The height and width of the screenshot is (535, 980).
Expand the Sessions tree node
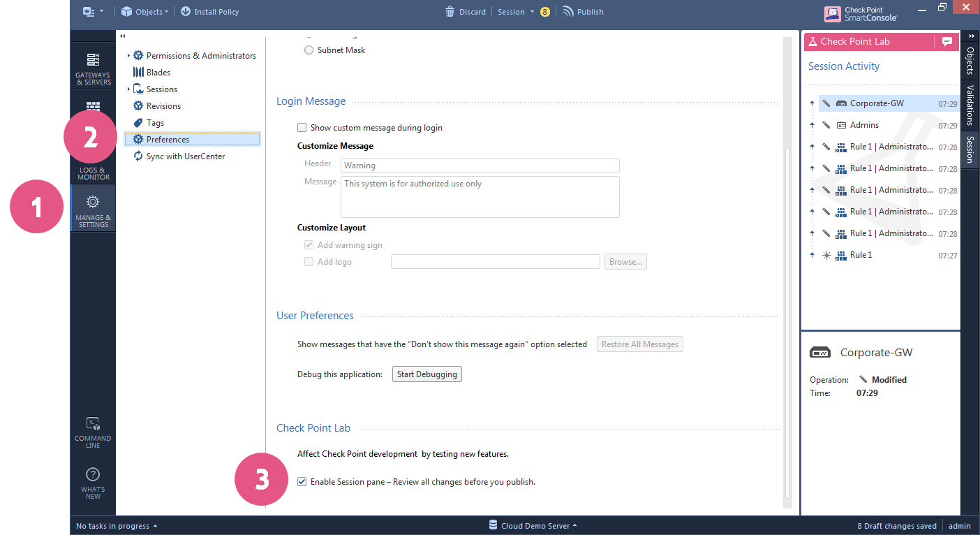[x=128, y=89]
